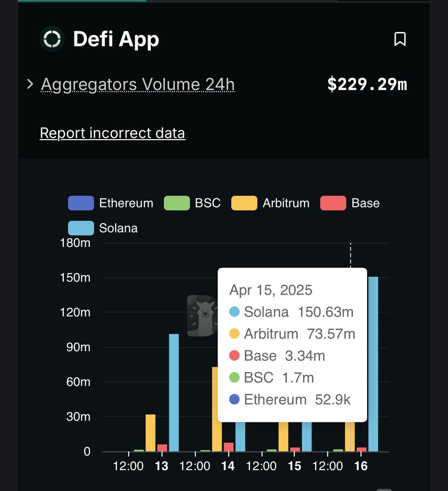
Task: Click the 30m y-axis label
Action: [78, 417]
